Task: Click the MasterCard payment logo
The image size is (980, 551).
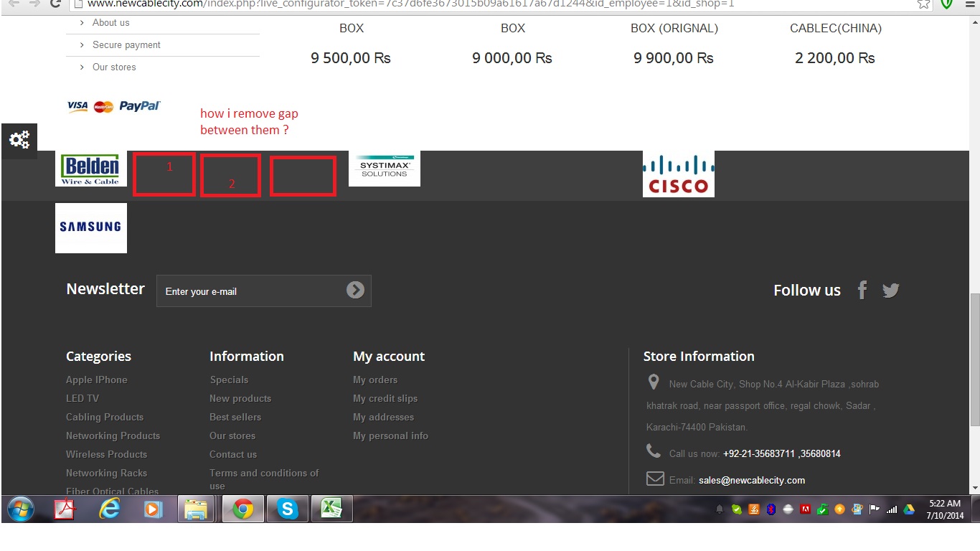Action: pyautogui.click(x=103, y=107)
